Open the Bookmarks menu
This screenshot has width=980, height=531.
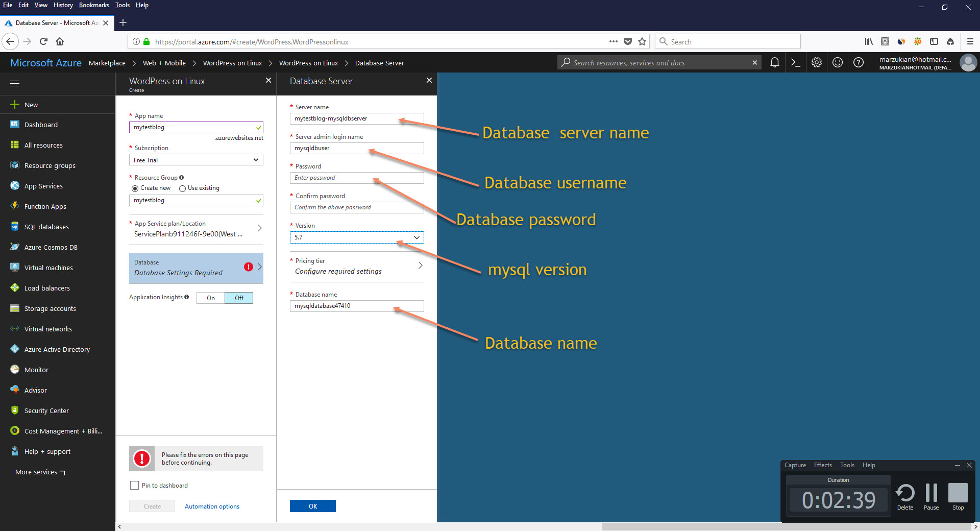pos(94,5)
